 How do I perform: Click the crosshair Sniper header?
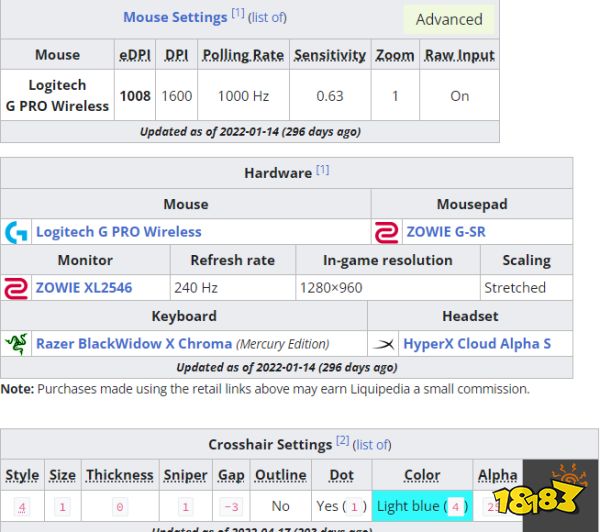pos(185,475)
